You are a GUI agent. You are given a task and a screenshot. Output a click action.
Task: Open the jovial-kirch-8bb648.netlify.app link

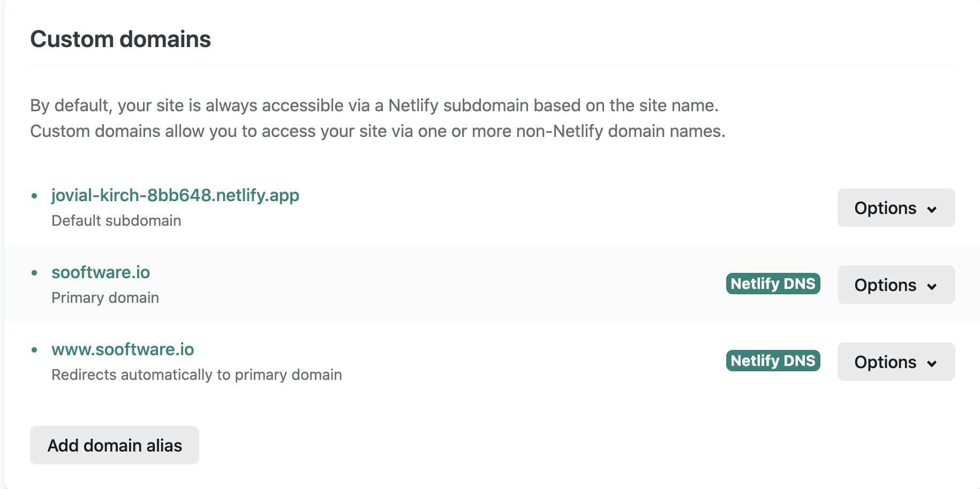(x=175, y=195)
